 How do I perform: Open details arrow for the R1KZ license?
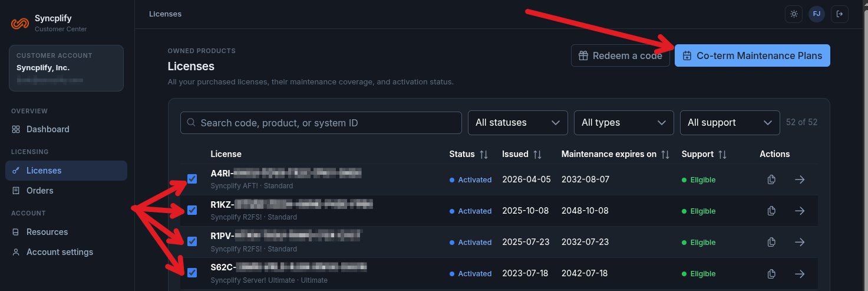(x=800, y=211)
